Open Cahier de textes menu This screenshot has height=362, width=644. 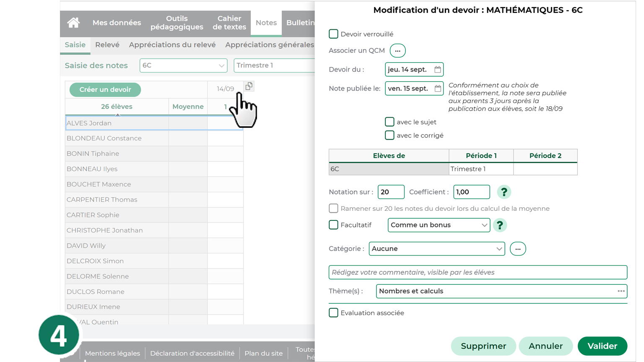coord(229,23)
